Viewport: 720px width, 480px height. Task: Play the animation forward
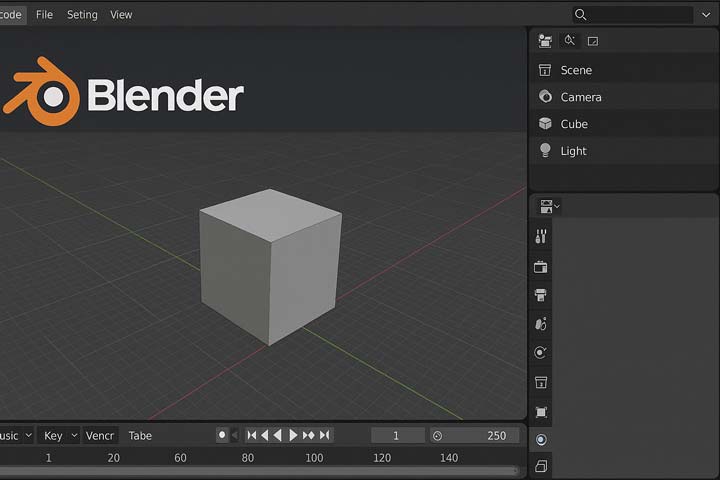pos(293,435)
